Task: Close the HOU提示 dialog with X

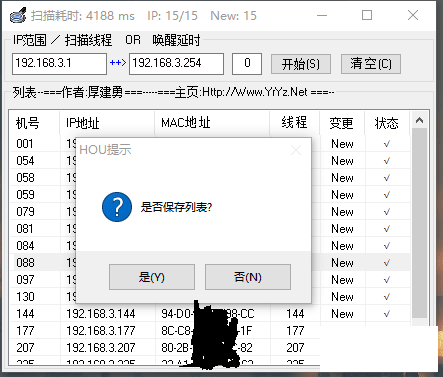Action: 296,150
